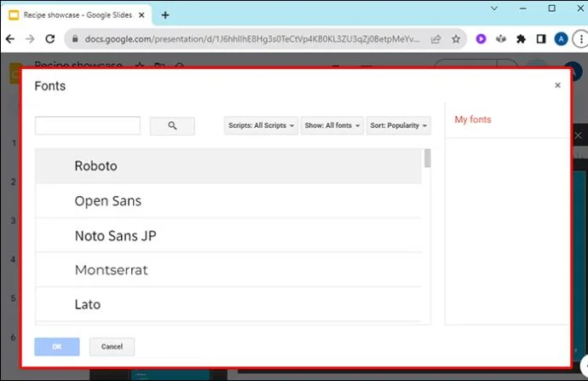The width and height of the screenshot is (588, 381).
Task: Open the Show: All fonts dropdown
Action: [x=331, y=125]
